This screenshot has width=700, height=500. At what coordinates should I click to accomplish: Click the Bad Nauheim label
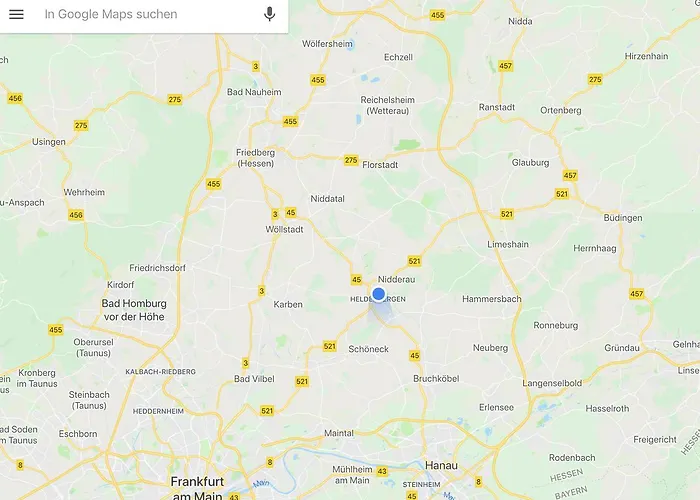(254, 92)
